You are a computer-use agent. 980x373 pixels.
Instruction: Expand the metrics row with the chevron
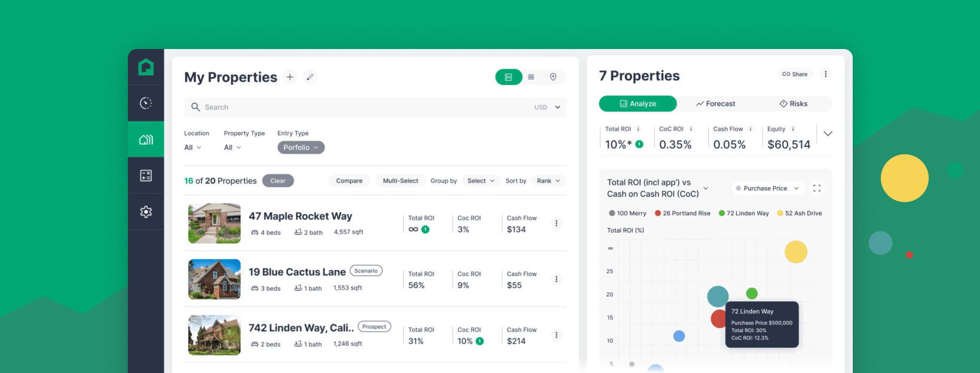pyautogui.click(x=828, y=134)
